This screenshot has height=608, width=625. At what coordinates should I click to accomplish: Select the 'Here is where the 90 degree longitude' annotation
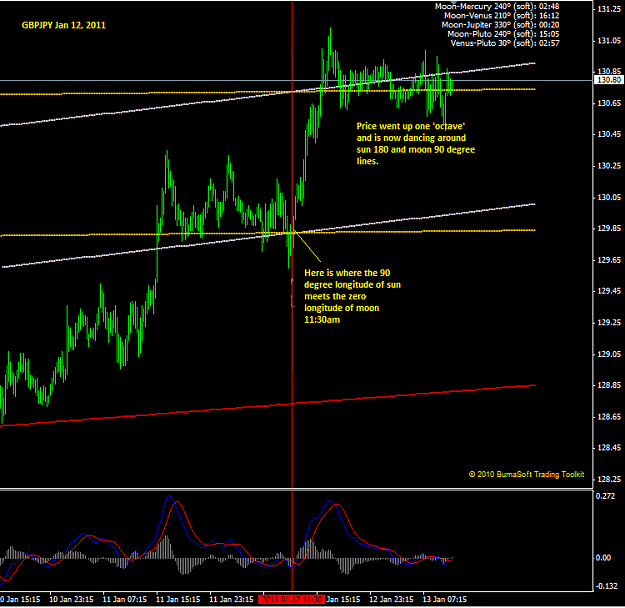pyautogui.click(x=352, y=296)
